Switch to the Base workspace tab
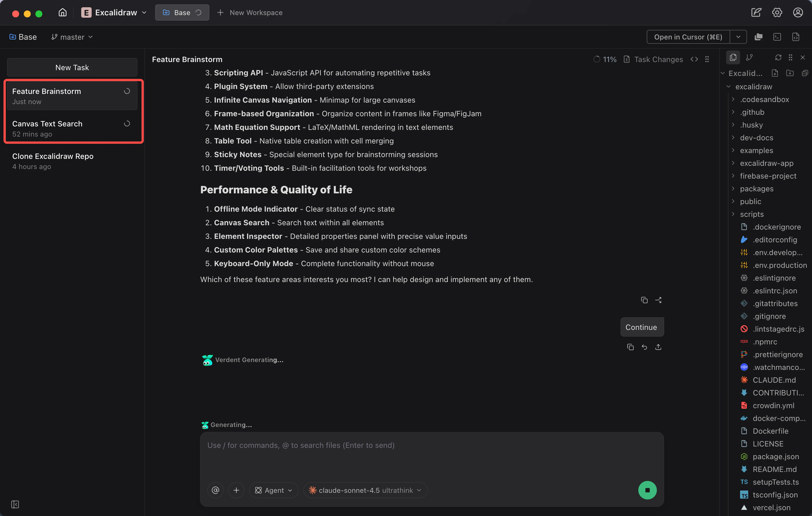The width and height of the screenshot is (812, 516). coord(182,12)
